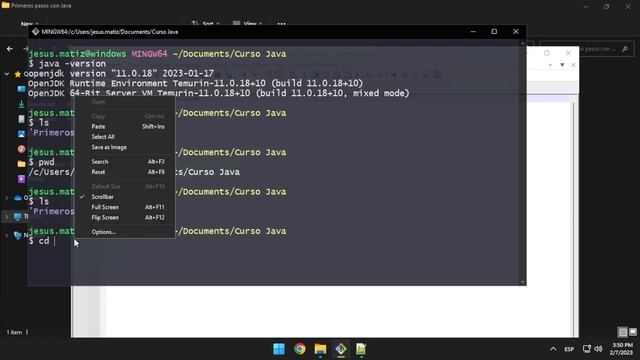Switch Explorer to large icons view
The height and width of the screenshot is (360, 640).
633,332
